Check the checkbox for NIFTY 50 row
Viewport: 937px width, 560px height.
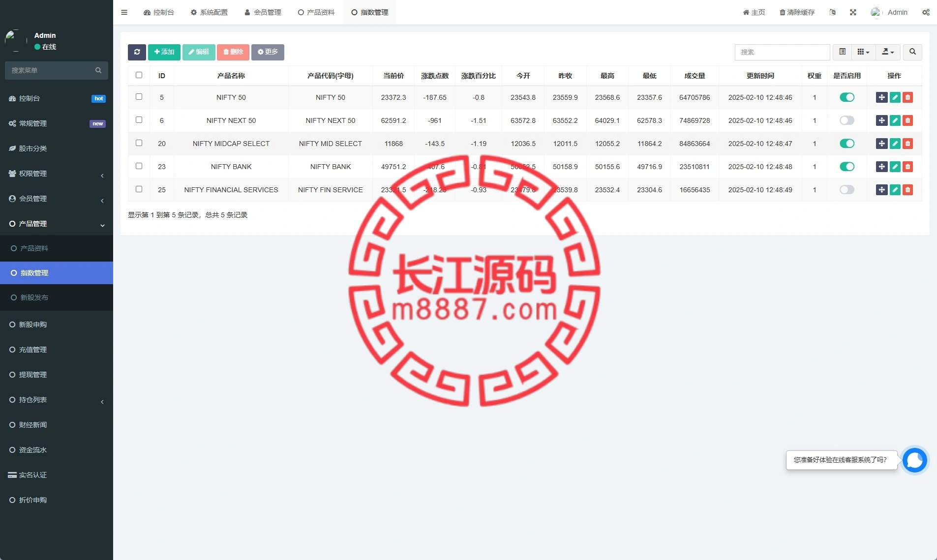pyautogui.click(x=139, y=97)
